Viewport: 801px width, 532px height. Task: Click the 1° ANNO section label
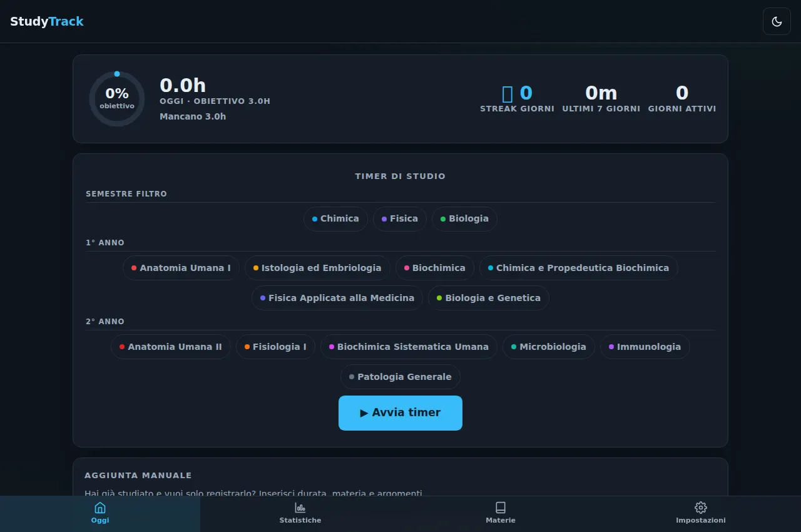[x=105, y=243]
